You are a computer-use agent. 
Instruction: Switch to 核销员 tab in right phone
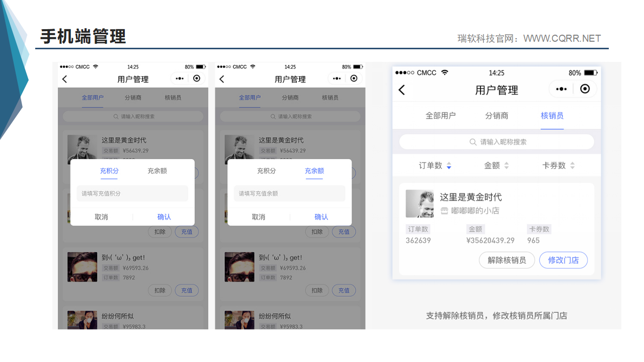click(552, 116)
